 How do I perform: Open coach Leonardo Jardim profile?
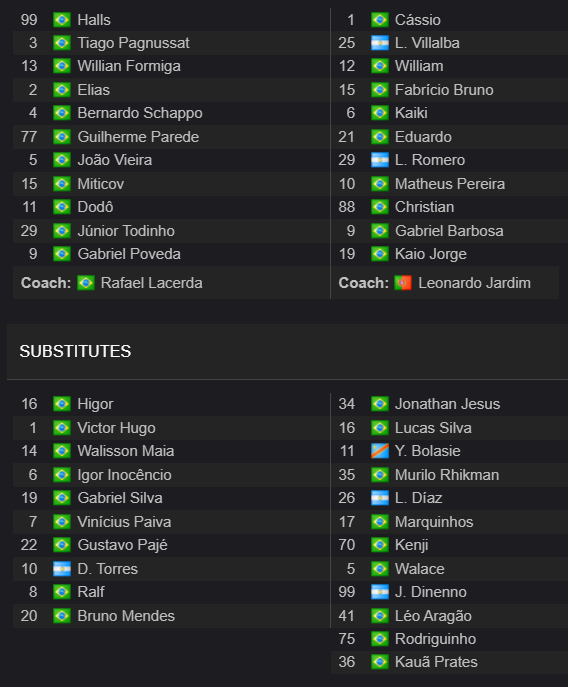(x=474, y=283)
